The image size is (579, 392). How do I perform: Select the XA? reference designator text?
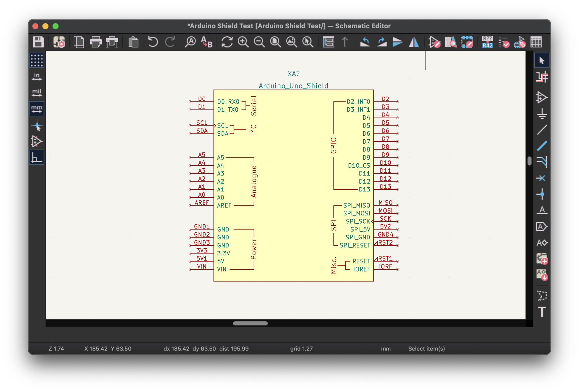293,74
